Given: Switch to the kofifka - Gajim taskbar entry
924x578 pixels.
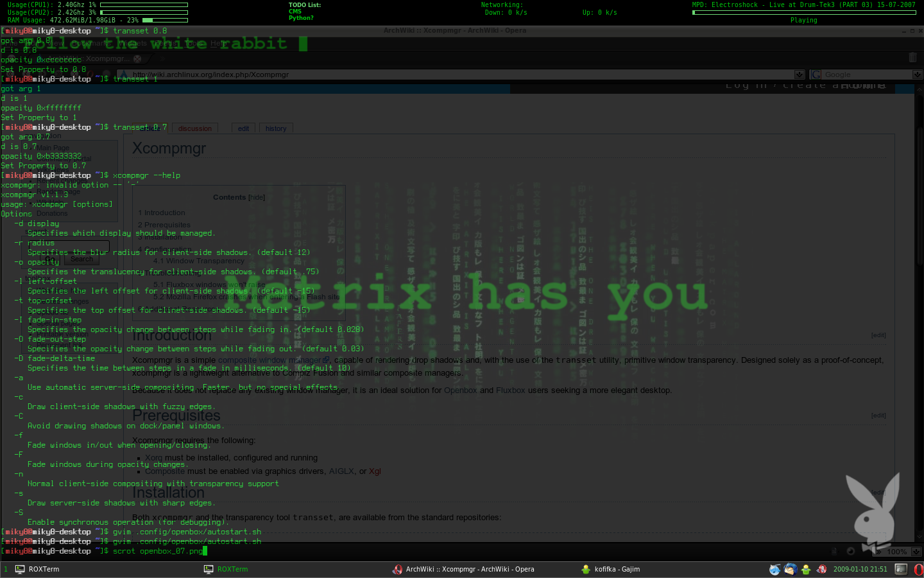Looking at the screenshot, I should click(671, 569).
